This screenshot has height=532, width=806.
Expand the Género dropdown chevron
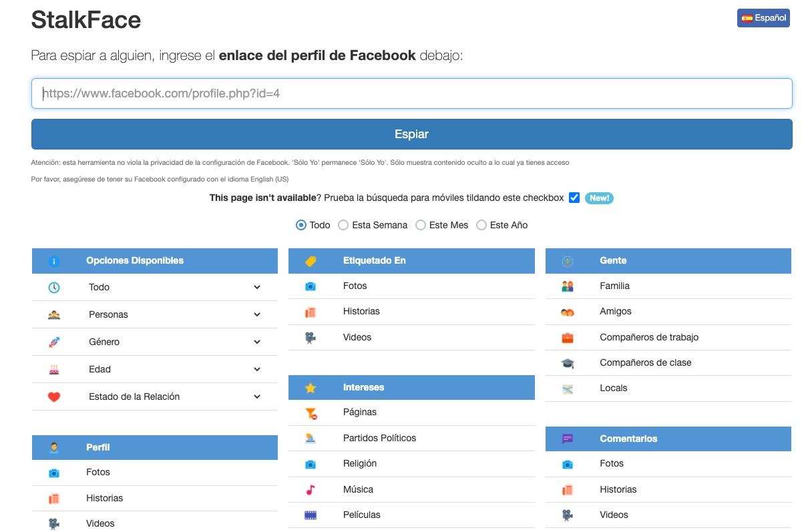[257, 342]
